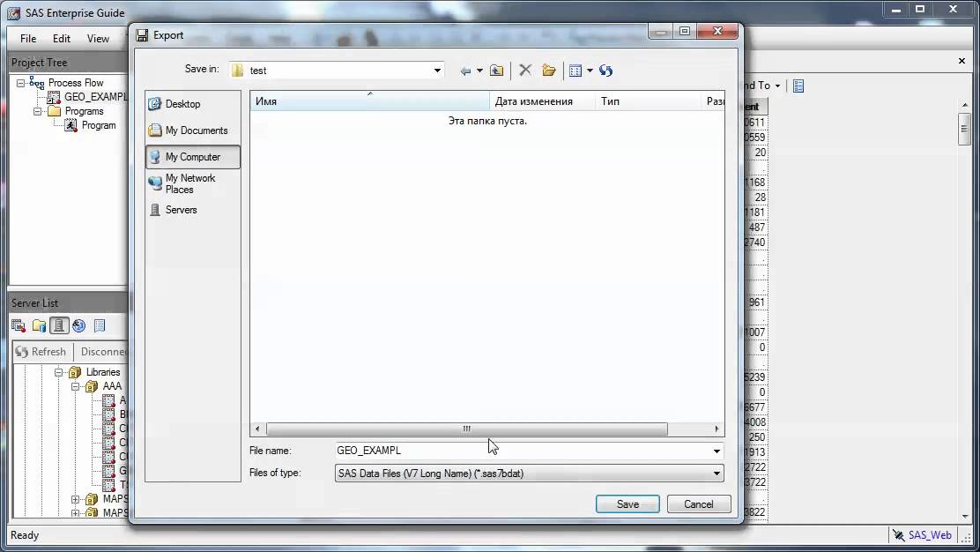
Task: Click the Disconnect button in Server List
Action: coord(102,352)
